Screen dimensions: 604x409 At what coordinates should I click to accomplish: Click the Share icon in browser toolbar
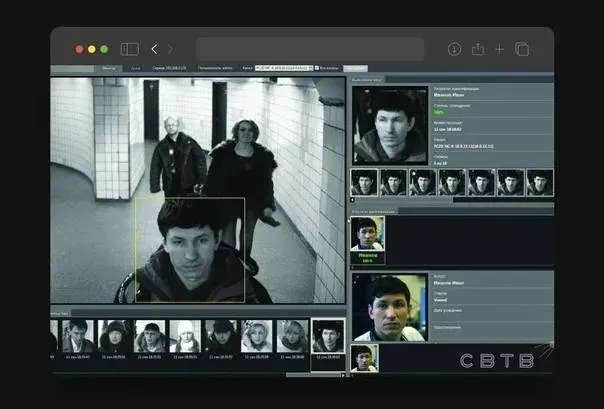pyautogui.click(x=478, y=49)
